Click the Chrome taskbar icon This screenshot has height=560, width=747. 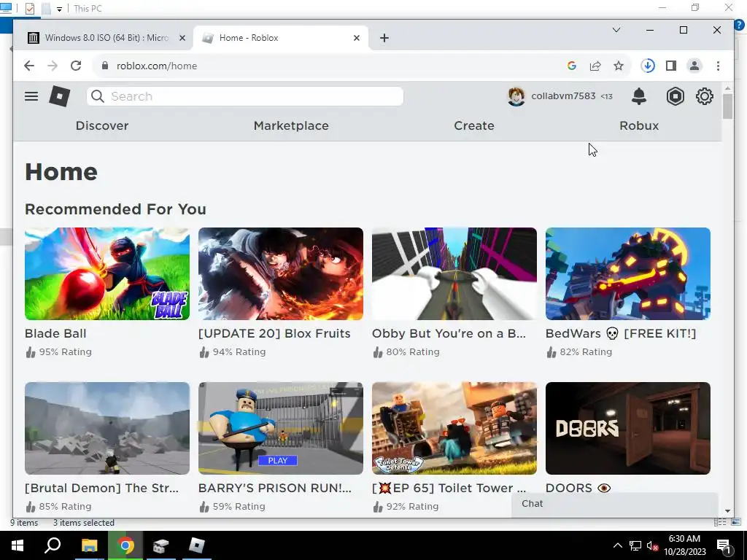pyautogui.click(x=125, y=545)
